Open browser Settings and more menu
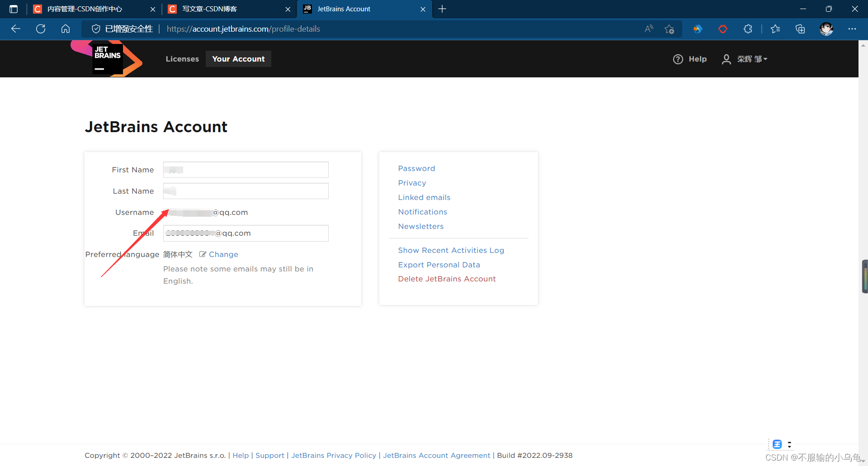 [852, 29]
